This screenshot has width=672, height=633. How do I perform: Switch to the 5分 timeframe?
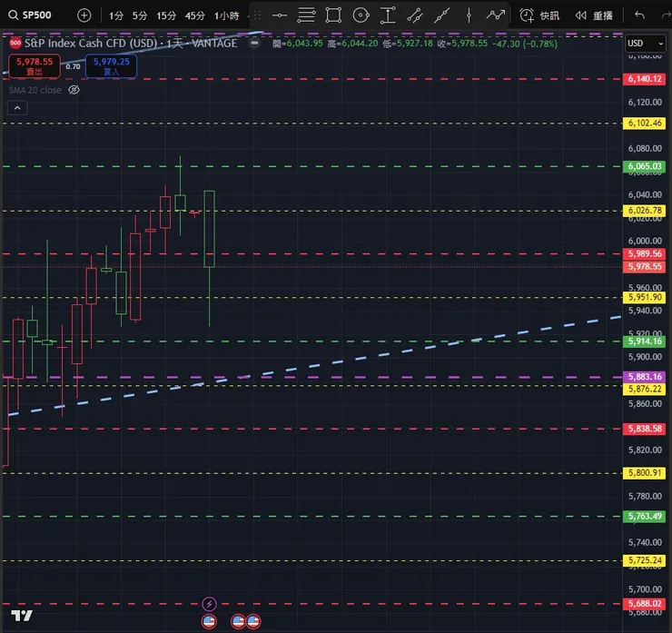pyautogui.click(x=140, y=15)
